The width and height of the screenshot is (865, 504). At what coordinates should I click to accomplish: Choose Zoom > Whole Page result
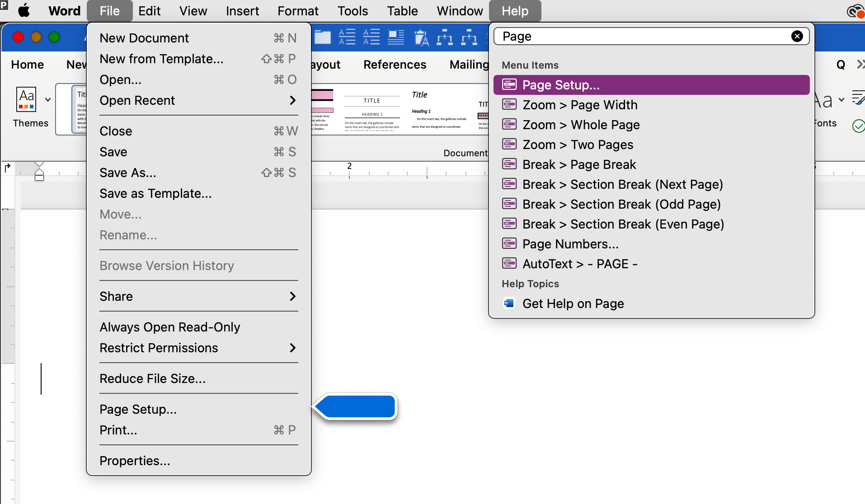pos(651,125)
